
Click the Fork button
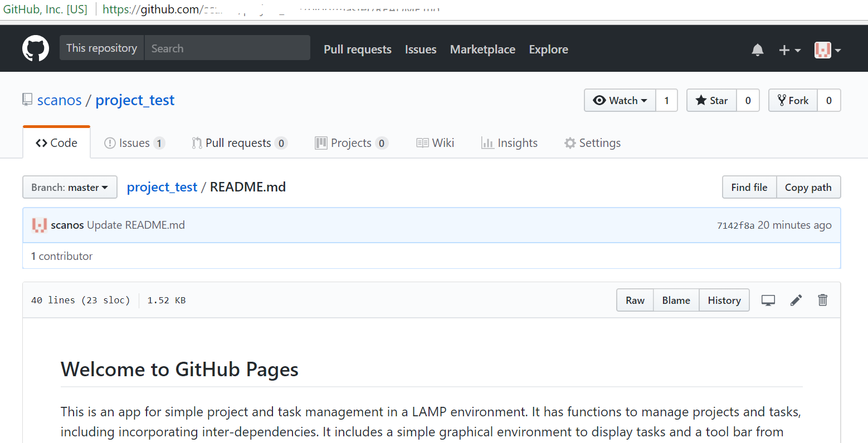(x=793, y=100)
